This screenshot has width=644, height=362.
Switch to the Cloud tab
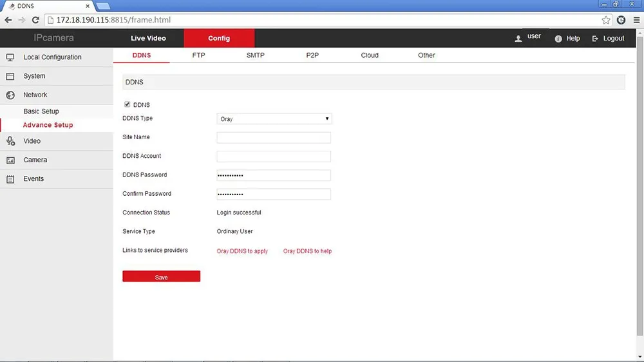(x=370, y=55)
